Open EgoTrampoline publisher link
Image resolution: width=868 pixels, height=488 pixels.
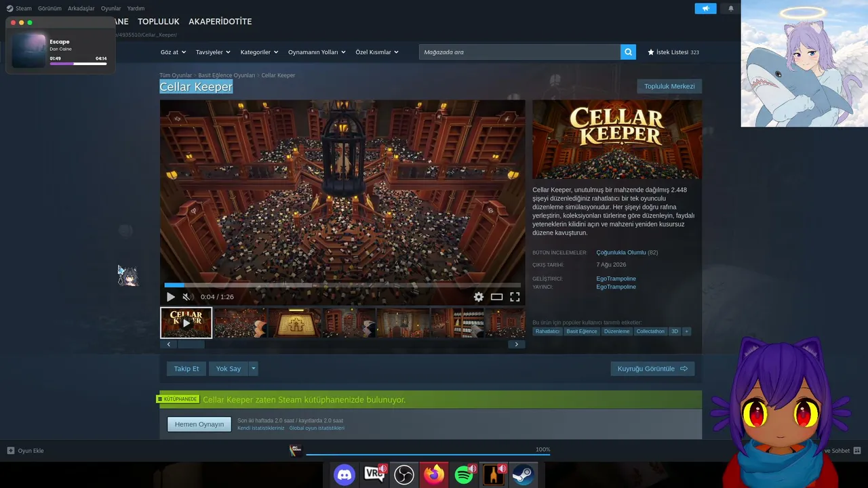click(616, 287)
